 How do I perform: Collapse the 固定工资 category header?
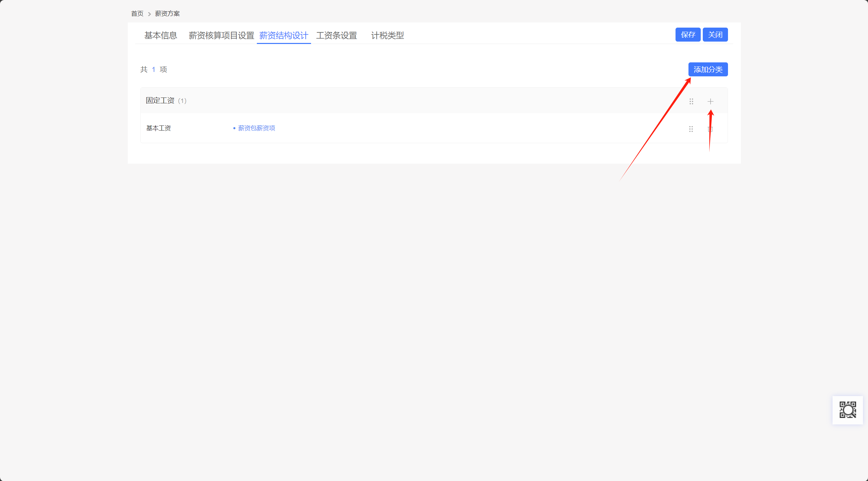tap(160, 101)
